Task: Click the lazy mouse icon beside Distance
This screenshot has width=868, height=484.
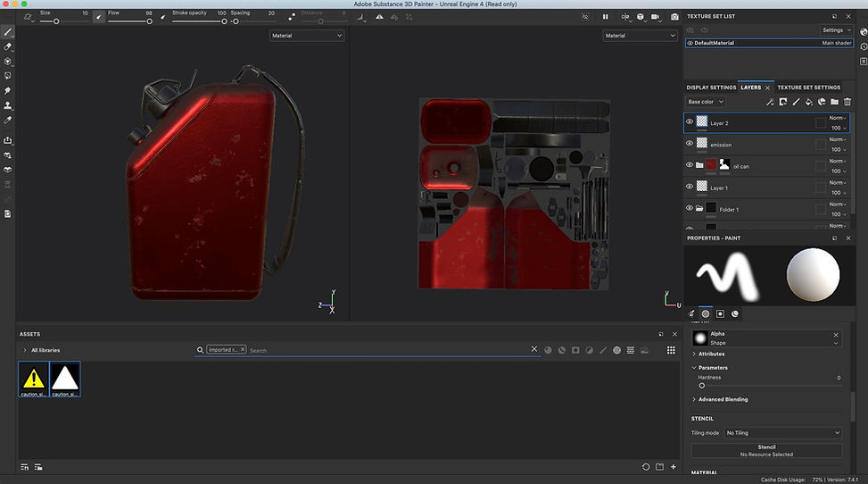Action: pos(292,17)
